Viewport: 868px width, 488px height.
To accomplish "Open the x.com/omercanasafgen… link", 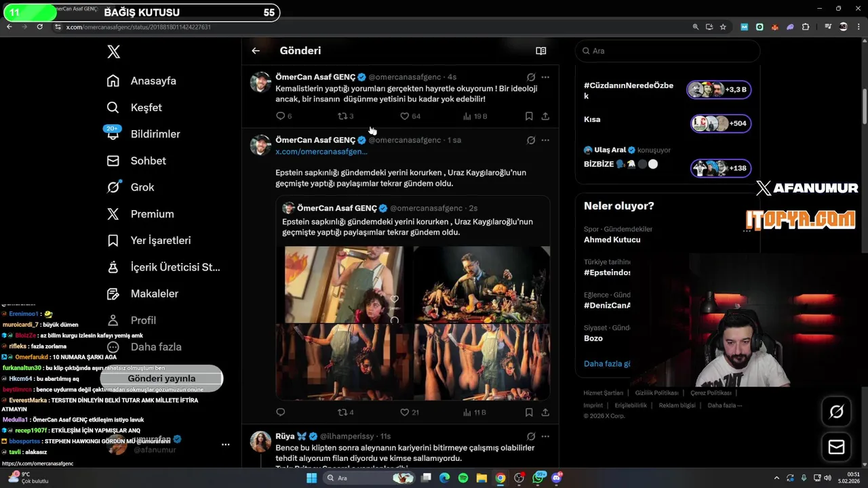I will 321,151.
